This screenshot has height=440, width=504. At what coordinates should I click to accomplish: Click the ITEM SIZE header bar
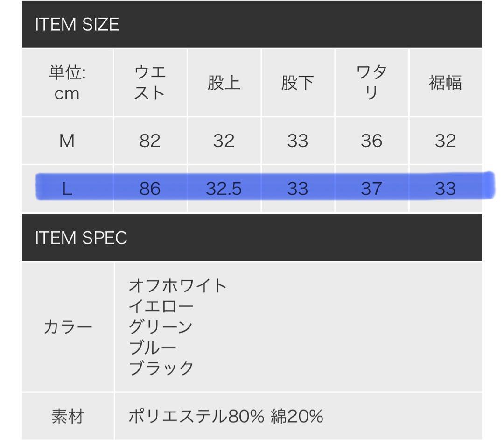pos(252,24)
